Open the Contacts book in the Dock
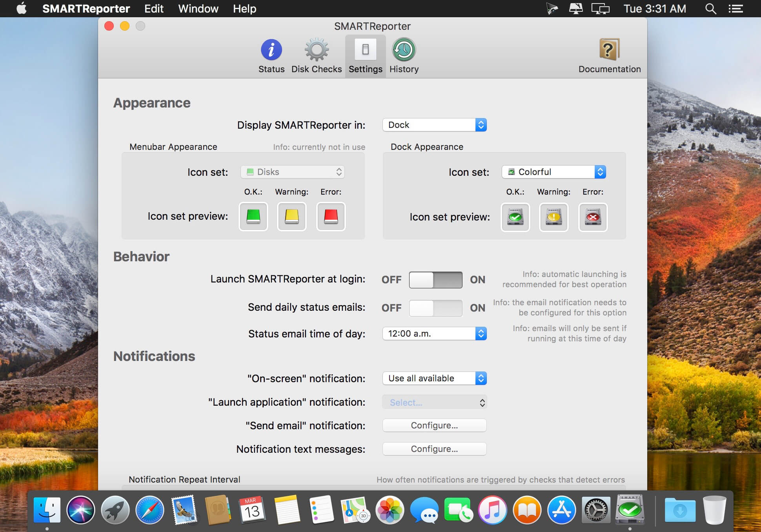Viewport: 761px width, 532px height. tap(218, 510)
